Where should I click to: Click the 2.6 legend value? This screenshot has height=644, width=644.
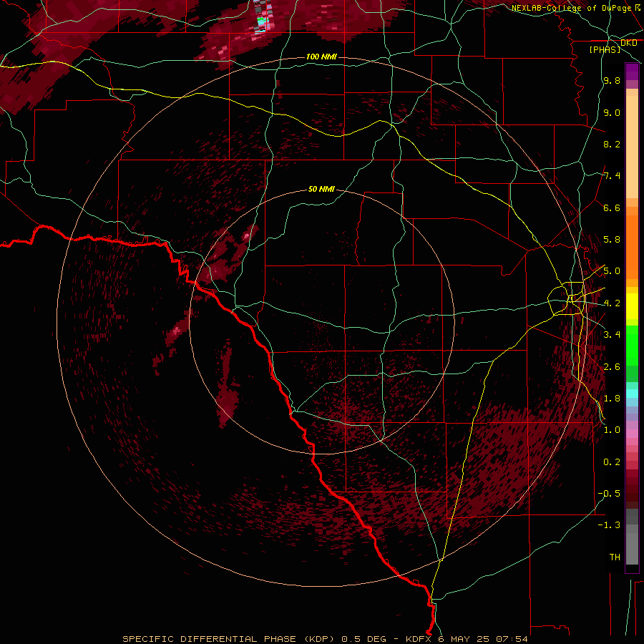click(612, 367)
